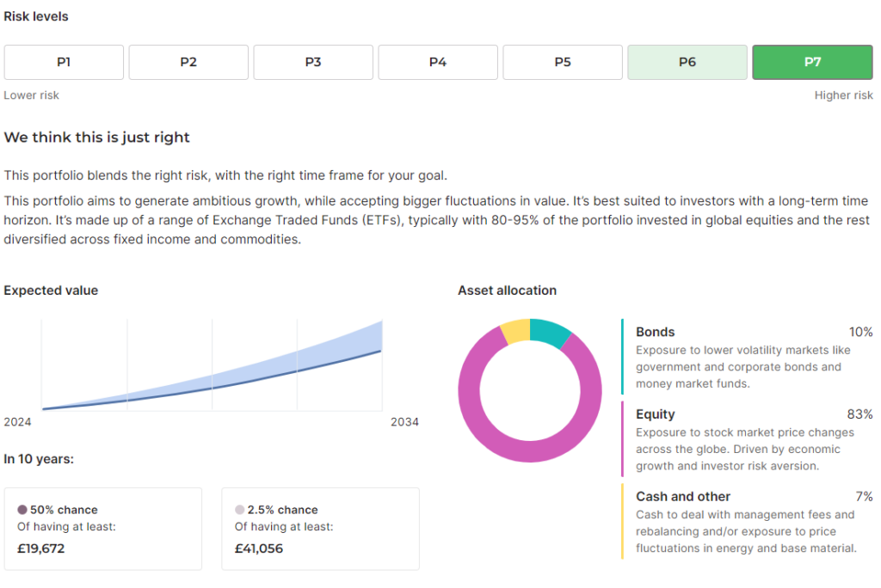Click the Equity allocation heading
This screenshot has width=881, height=588.
point(655,414)
